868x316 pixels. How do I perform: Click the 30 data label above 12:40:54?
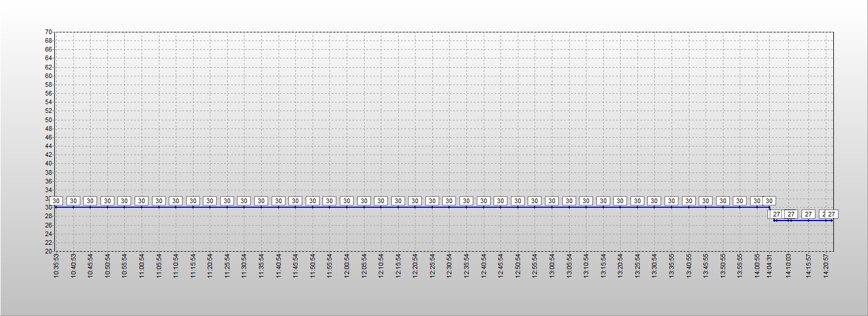tap(483, 201)
